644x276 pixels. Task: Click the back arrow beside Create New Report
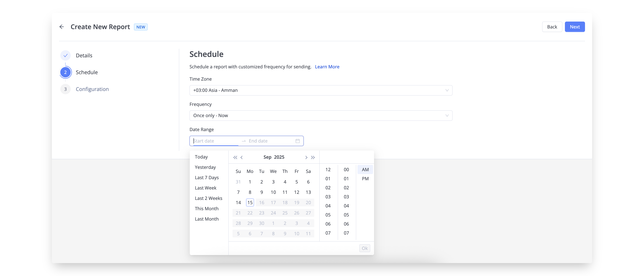(62, 27)
